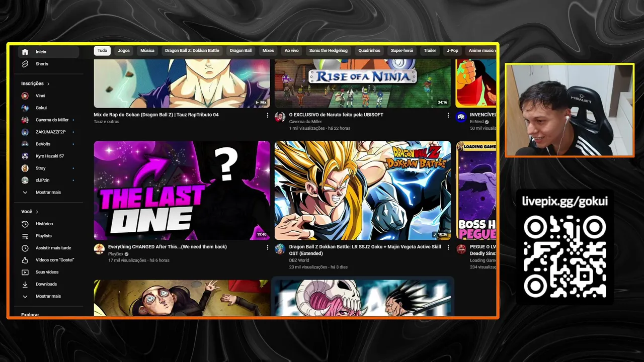
Task: Open the Você section chevron
Action: [37, 212]
